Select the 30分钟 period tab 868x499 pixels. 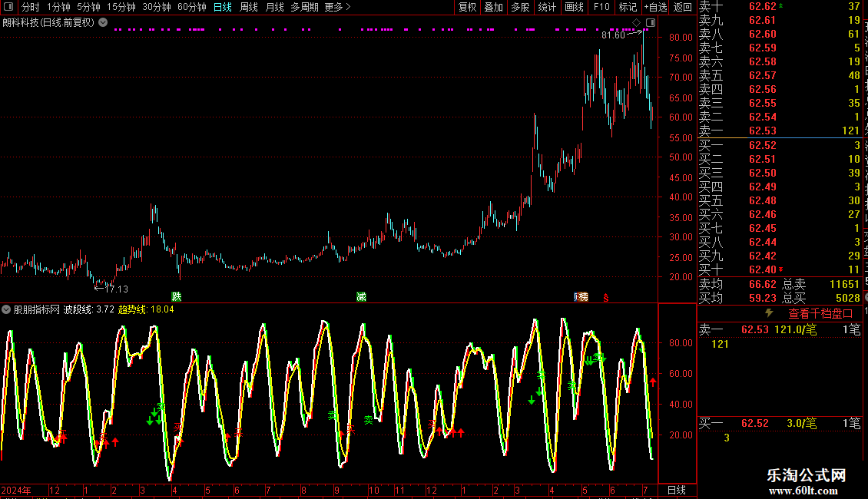tap(156, 7)
